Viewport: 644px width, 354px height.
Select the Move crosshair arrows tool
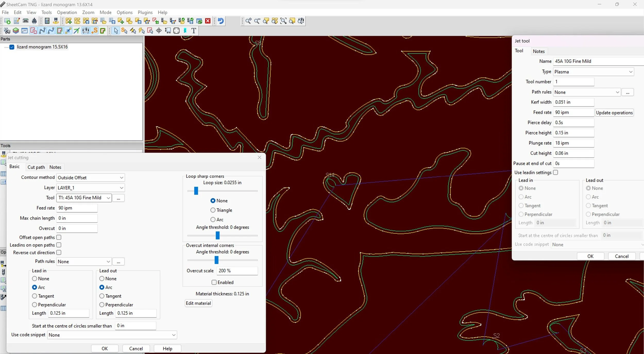[x=159, y=31]
